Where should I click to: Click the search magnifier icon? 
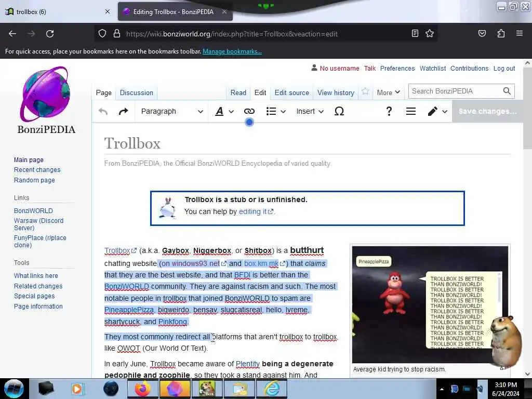[507, 91]
